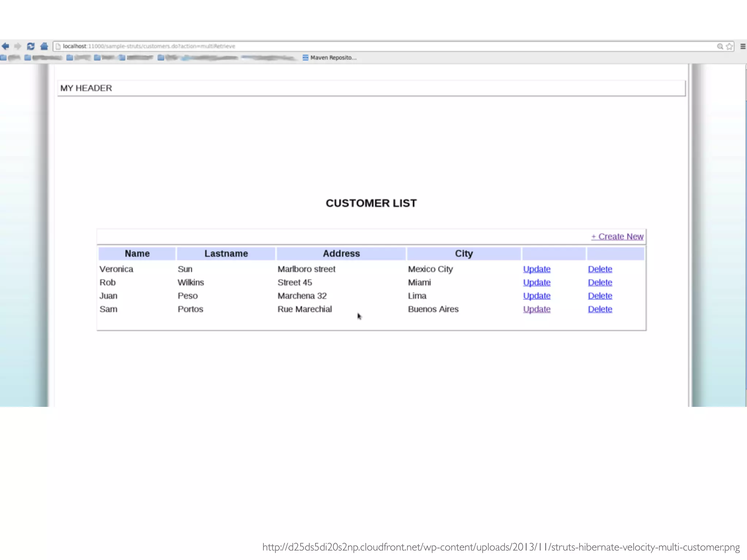Select the Juan name cell
Viewport: 747px width, 560px height.
click(108, 296)
